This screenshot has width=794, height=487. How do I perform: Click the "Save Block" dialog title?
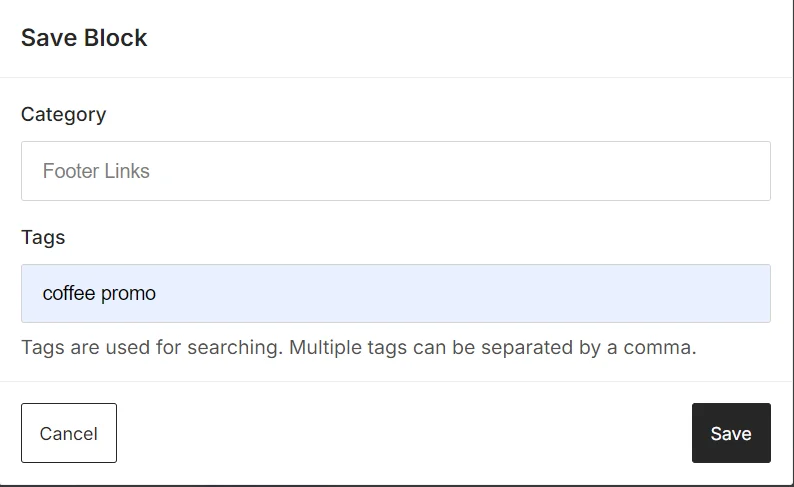point(84,38)
